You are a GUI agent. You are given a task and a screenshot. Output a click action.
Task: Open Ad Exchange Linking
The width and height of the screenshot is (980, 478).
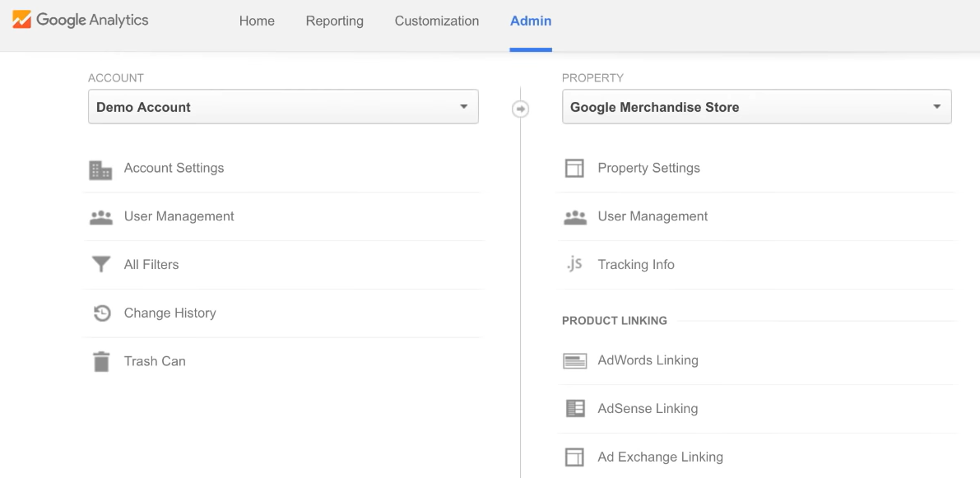pos(660,457)
